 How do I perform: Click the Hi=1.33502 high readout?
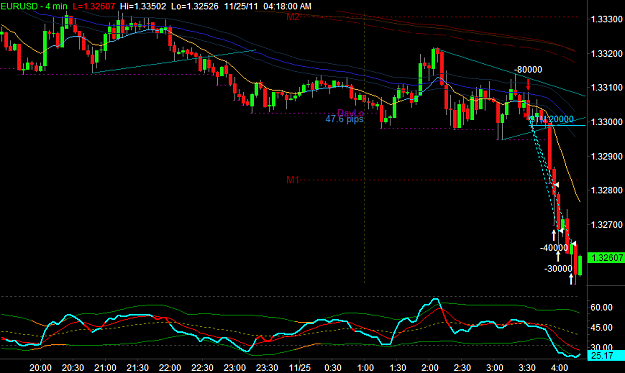[143, 6]
